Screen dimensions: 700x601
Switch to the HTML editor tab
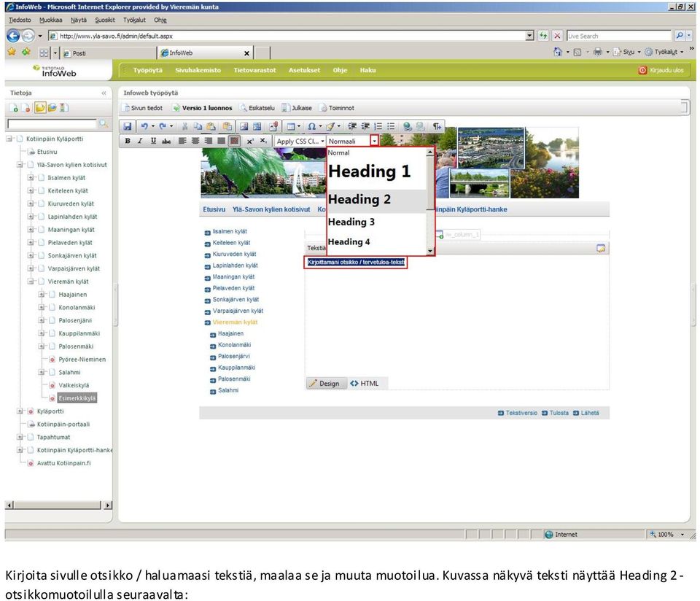click(x=365, y=383)
